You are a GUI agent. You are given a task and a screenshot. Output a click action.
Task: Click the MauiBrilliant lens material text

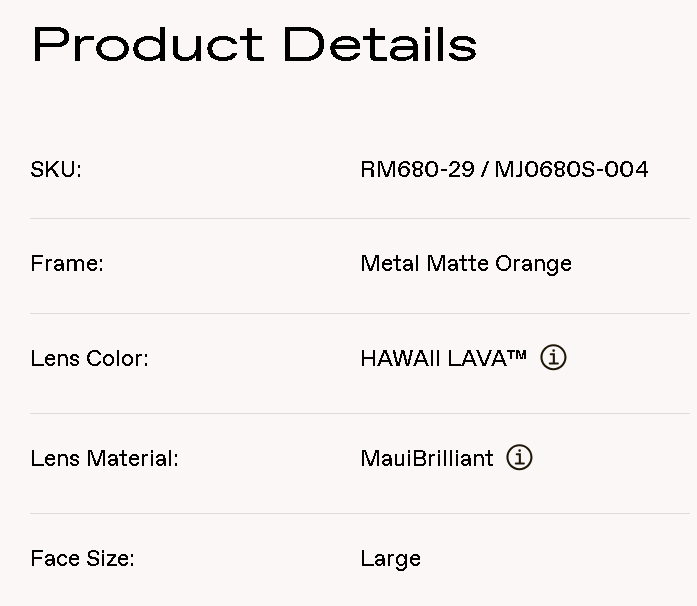tap(427, 459)
